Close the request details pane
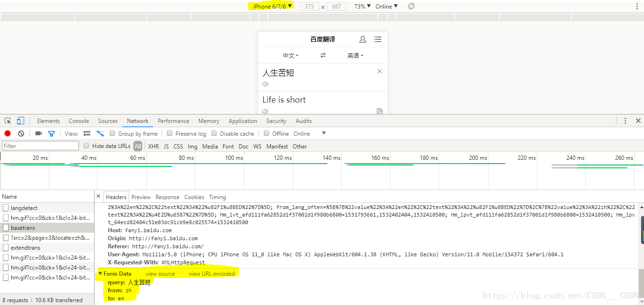This screenshot has width=644, height=305. (x=98, y=196)
